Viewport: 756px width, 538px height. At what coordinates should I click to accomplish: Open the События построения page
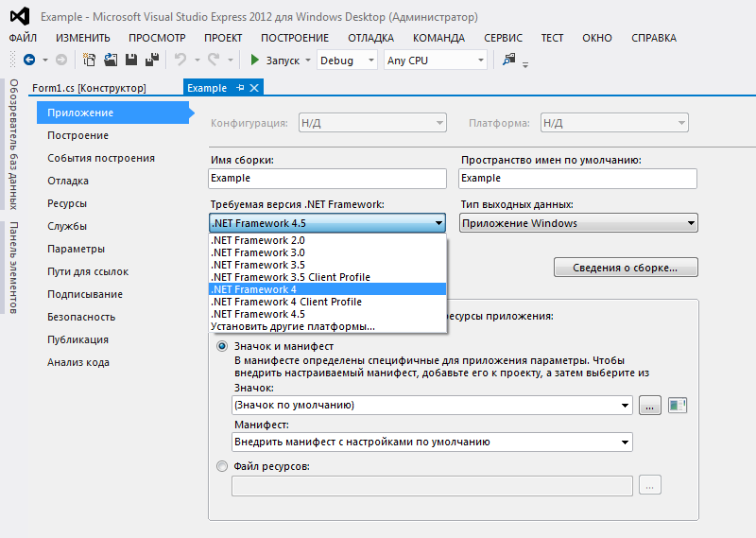click(x=101, y=158)
